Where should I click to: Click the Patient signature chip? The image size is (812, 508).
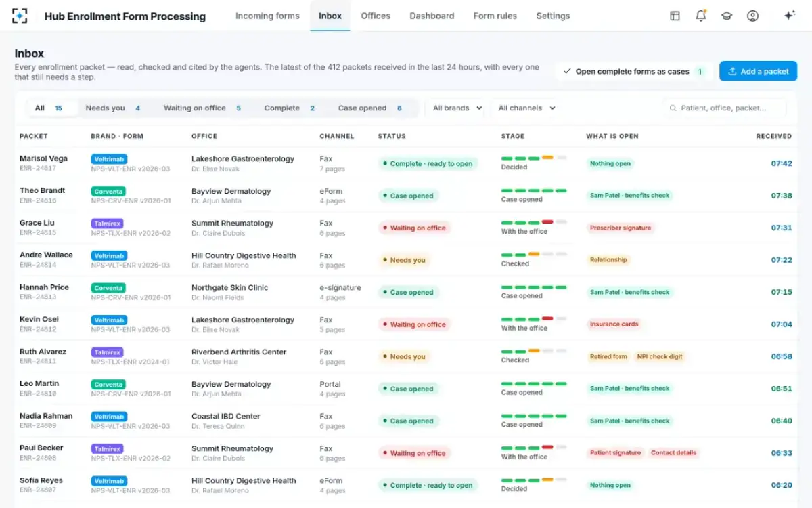pyautogui.click(x=616, y=453)
